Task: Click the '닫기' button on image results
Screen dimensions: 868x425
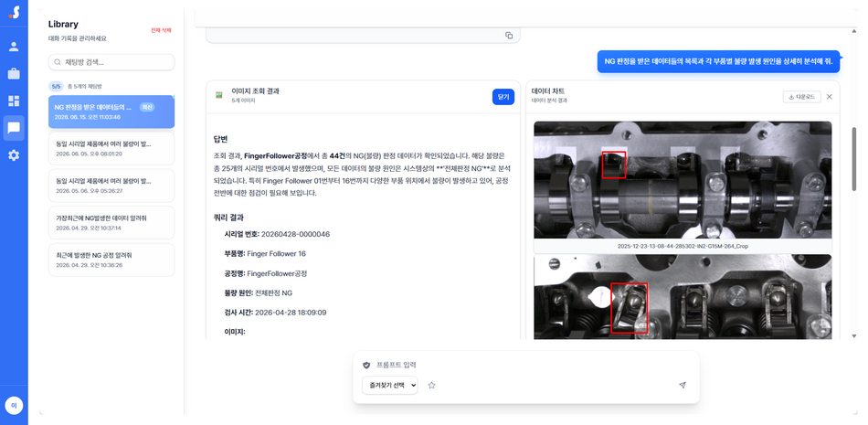Action: tap(503, 97)
